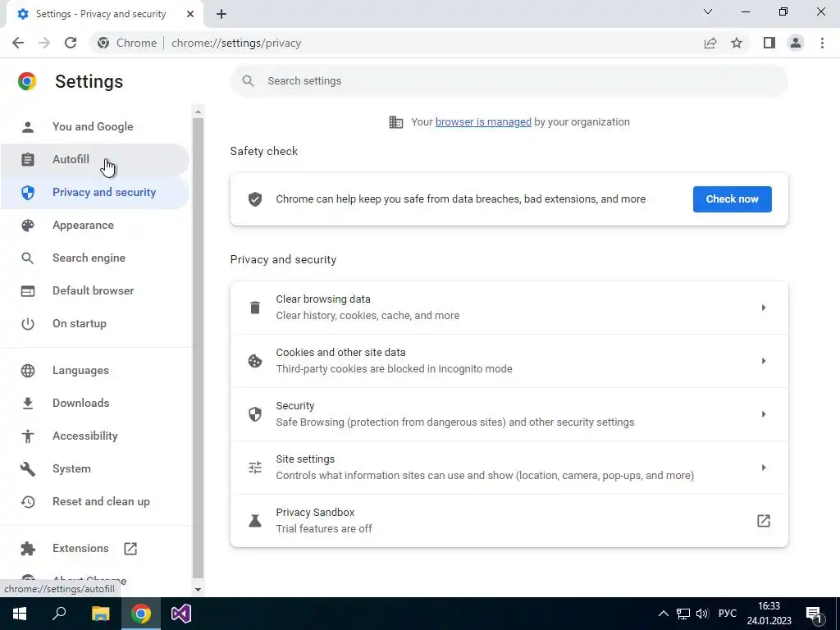Click Extensions external link icon

click(130, 549)
